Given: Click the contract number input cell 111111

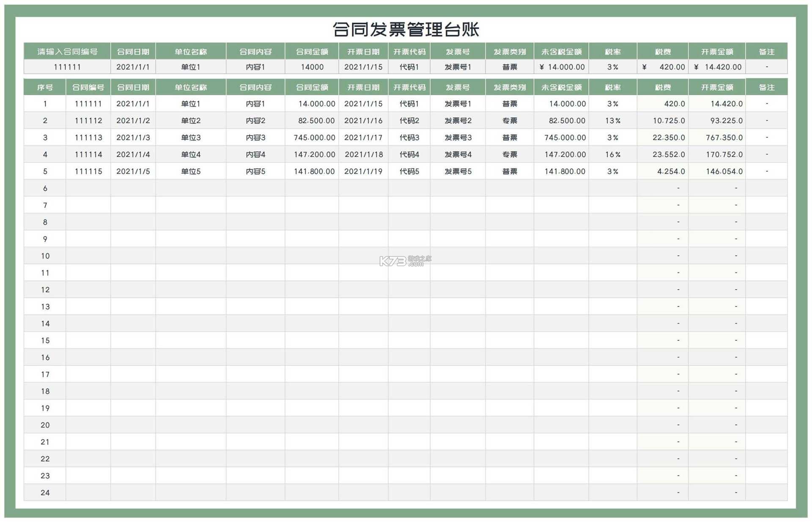Looking at the screenshot, I should [67, 67].
